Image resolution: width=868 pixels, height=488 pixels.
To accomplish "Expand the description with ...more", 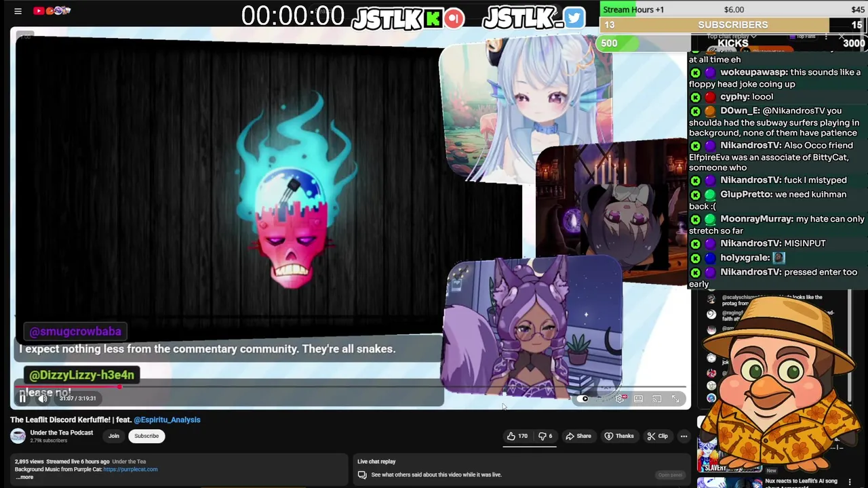I will 24,477.
